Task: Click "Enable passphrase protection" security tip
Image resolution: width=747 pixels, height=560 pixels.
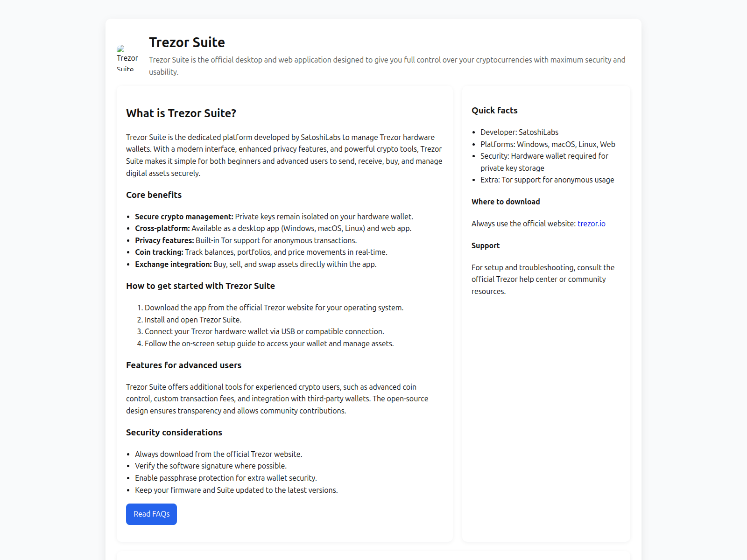Action: (226, 478)
